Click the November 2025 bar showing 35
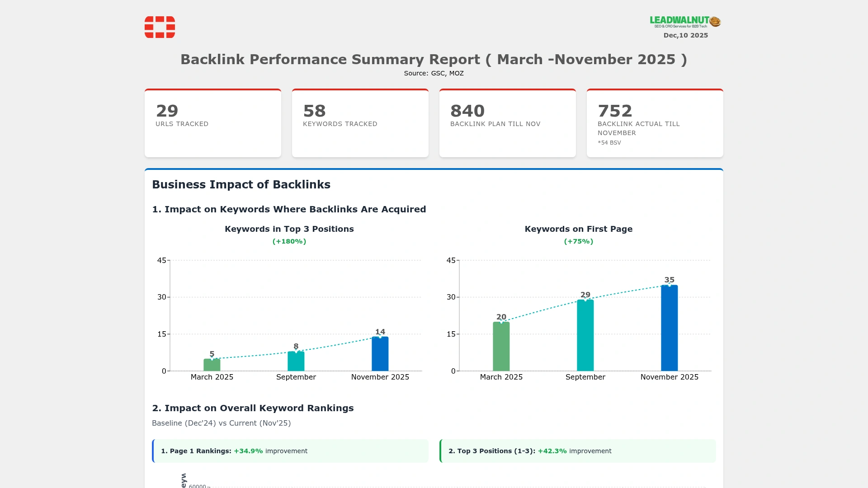868x488 pixels. pyautogui.click(x=670, y=328)
